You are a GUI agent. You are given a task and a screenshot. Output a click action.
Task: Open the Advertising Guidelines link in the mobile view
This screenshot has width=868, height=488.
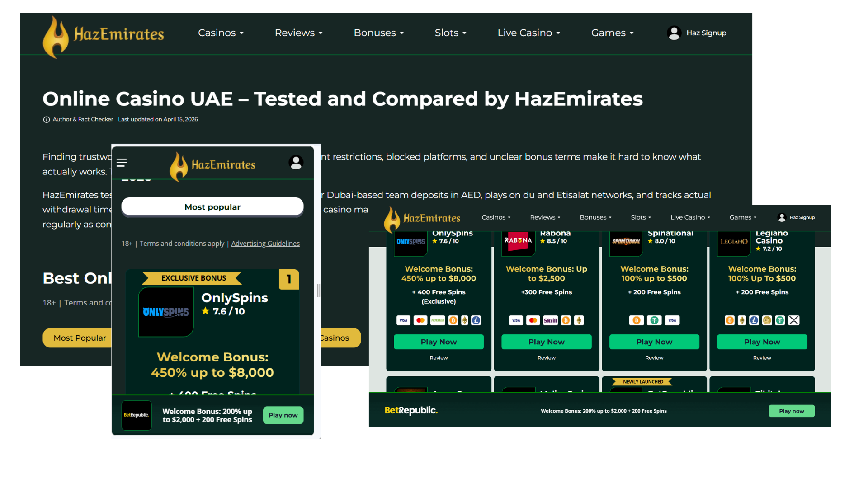pyautogui.click(x=265, y=244)
